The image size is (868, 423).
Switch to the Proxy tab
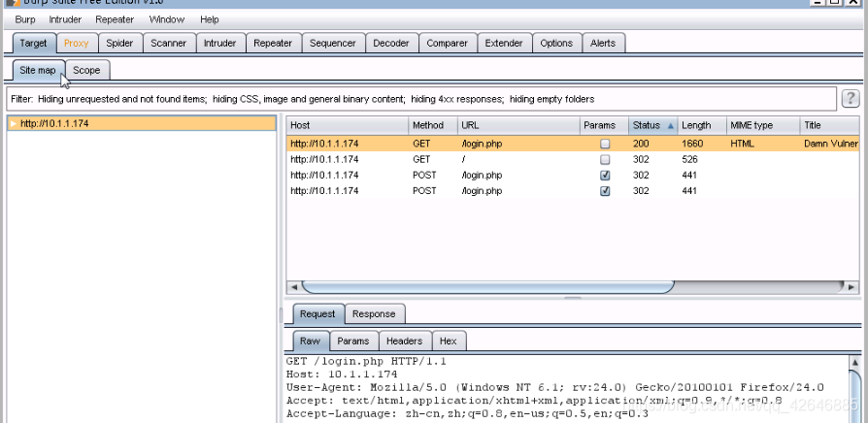click(x=76, y=43)
